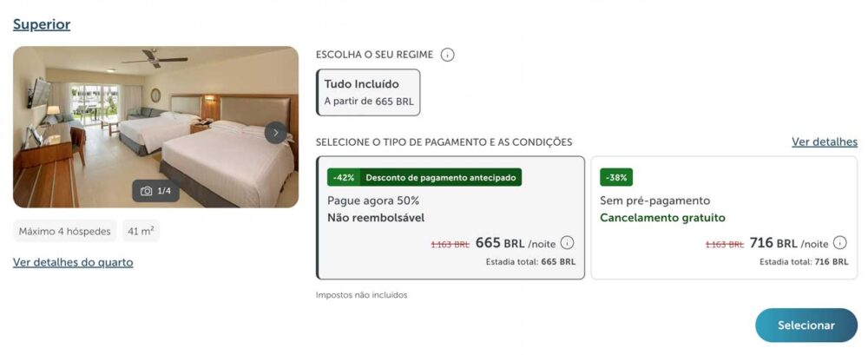Click next-photo arrow on room image
This screenshot has height=355, width=868.
275,133
